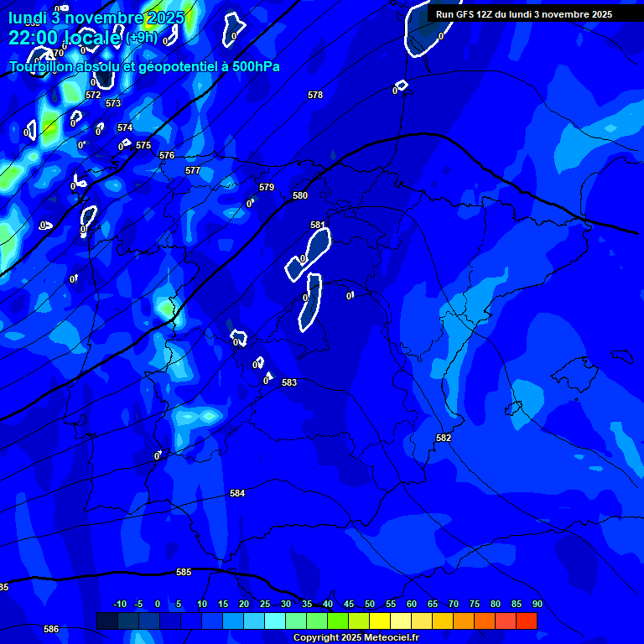Click the 582 geopotential contour label

(x=444, y=438)
